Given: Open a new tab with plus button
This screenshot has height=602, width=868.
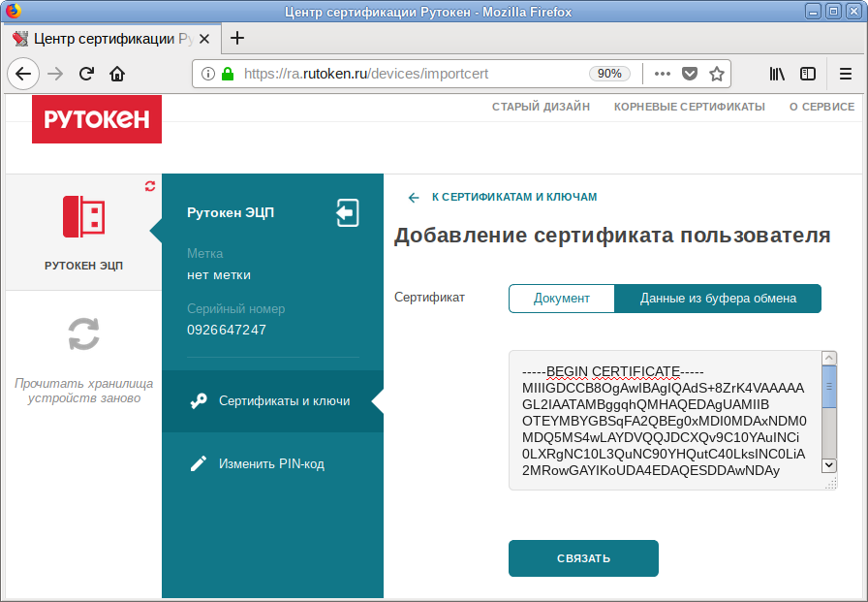Looking at the screenshot, I should pos(237,38).
